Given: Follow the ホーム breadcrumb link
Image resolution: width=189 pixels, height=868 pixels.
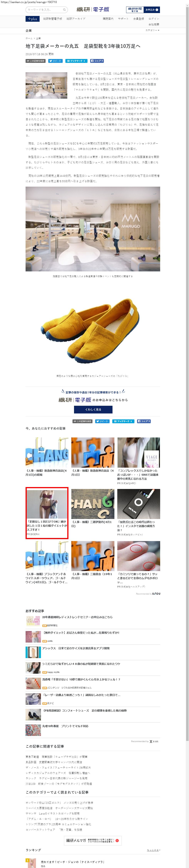Looking at the screenshot, I should tap(29, 38).
